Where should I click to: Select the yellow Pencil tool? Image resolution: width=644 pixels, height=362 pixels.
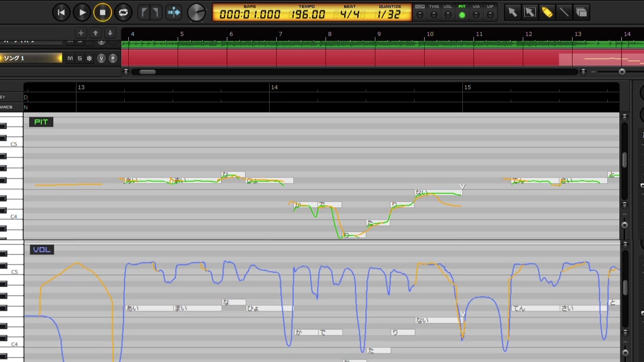pyautogui.click(x=547, y=12)
